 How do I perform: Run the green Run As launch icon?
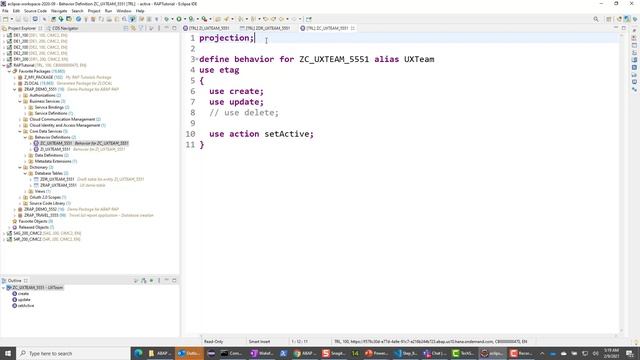click(179, 19)
